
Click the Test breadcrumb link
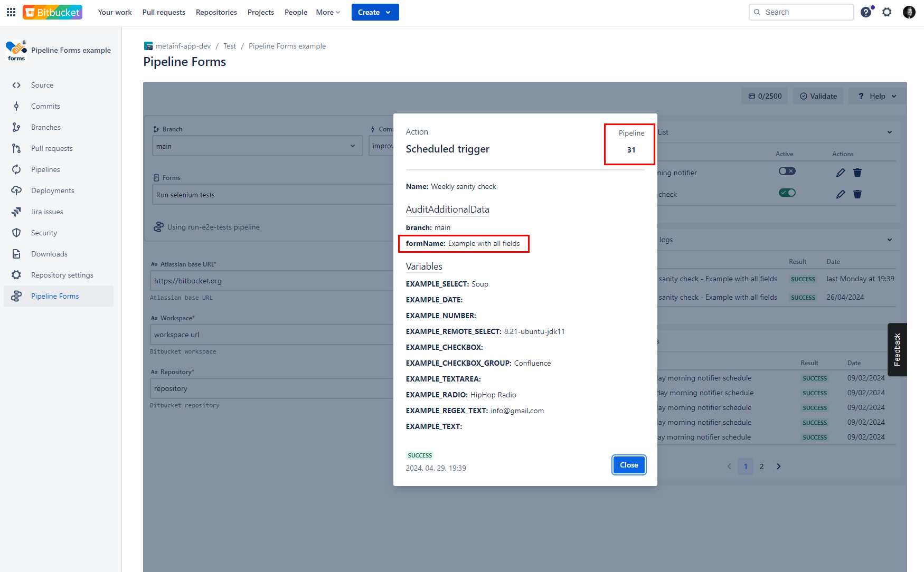230,46
